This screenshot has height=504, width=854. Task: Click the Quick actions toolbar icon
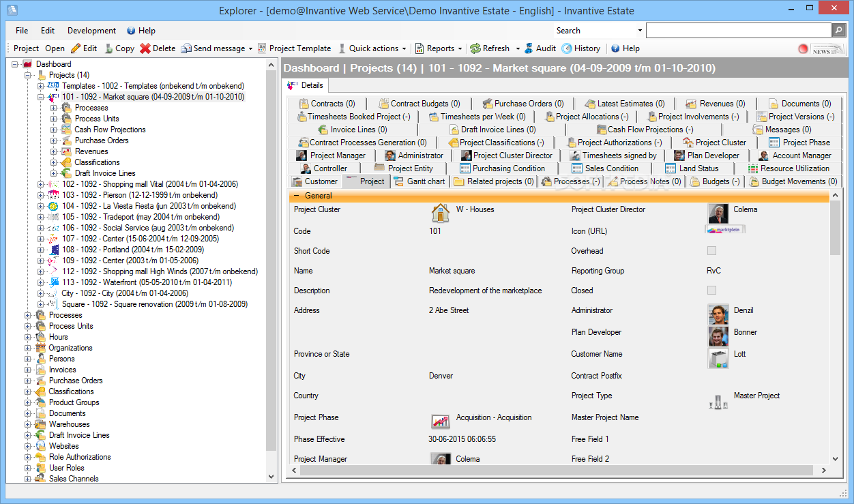[342, 48]
